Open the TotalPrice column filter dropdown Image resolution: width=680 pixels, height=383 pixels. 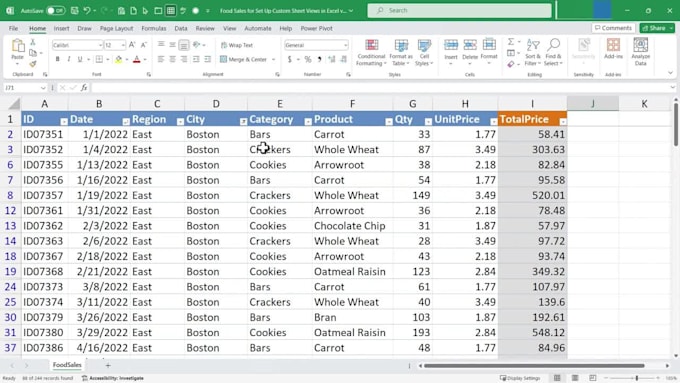563,122
